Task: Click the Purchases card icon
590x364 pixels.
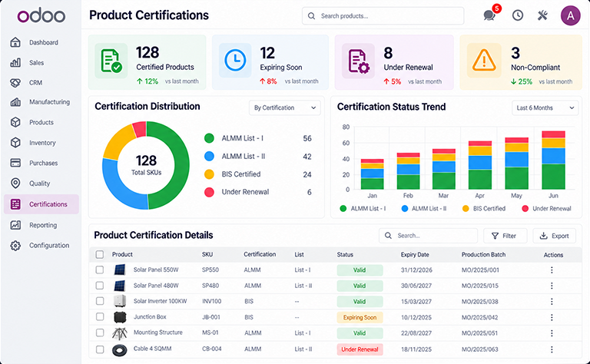Action: [15, 163]
